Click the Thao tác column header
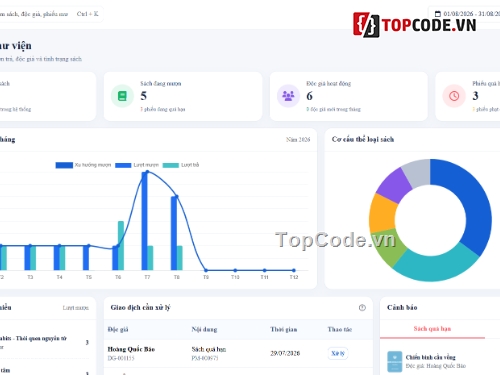 pos(340,329)
